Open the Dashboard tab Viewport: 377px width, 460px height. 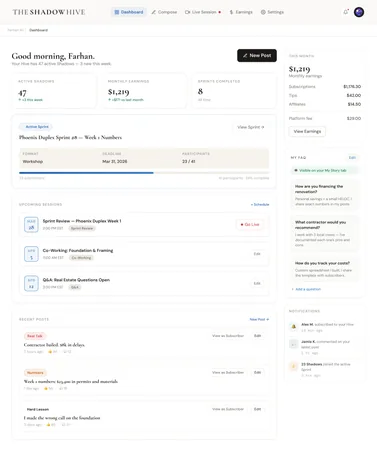129,12
